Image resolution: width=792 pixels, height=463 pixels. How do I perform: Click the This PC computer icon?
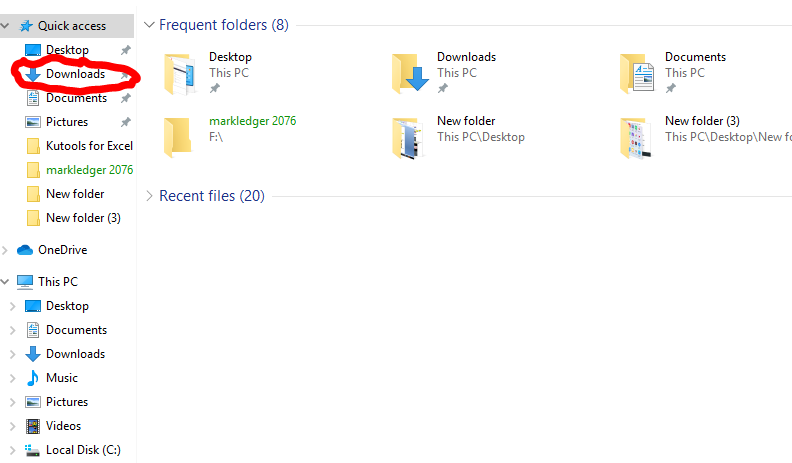pos(25,282)
